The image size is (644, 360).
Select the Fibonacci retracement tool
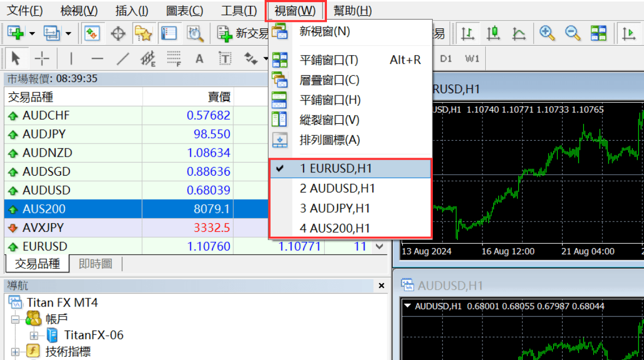174,59
